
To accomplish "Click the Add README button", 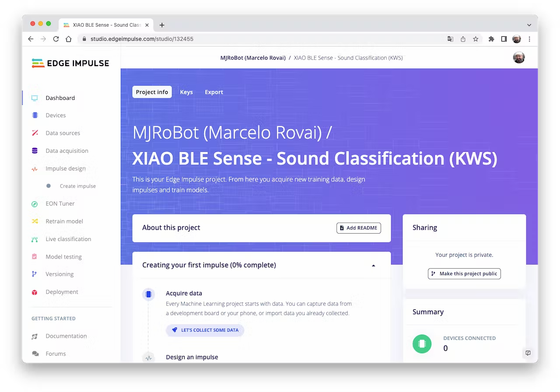I will click(x=359, y=228).
